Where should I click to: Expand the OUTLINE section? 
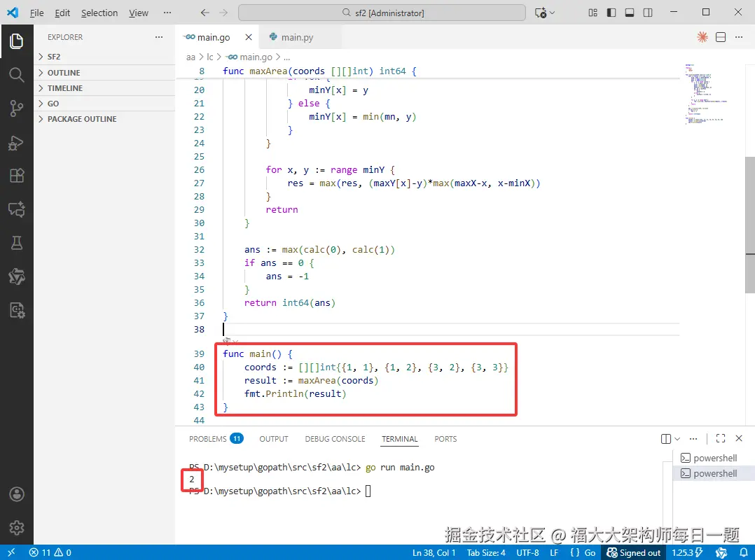click(104, 73)
